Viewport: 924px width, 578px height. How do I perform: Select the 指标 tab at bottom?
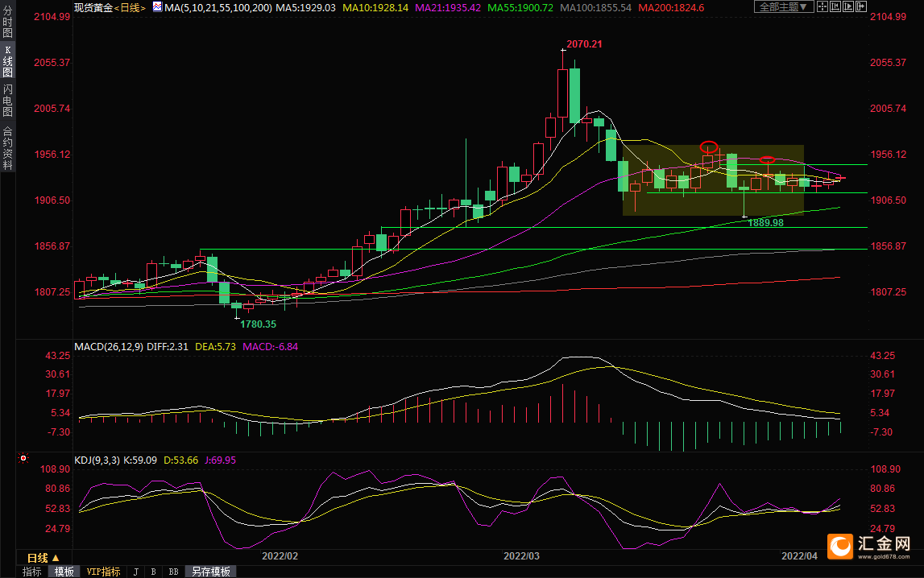tap(32, 572)
